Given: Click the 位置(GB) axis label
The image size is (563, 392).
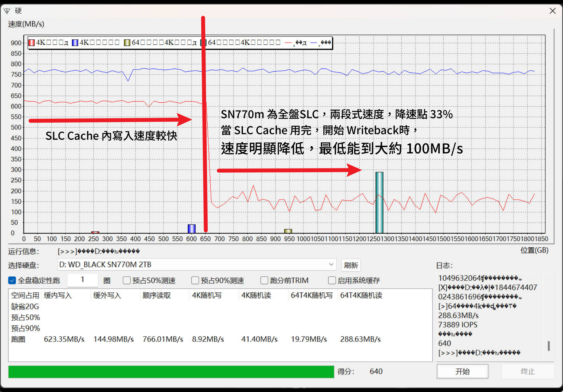Looking at the screenshot, I should click(534, 250).
